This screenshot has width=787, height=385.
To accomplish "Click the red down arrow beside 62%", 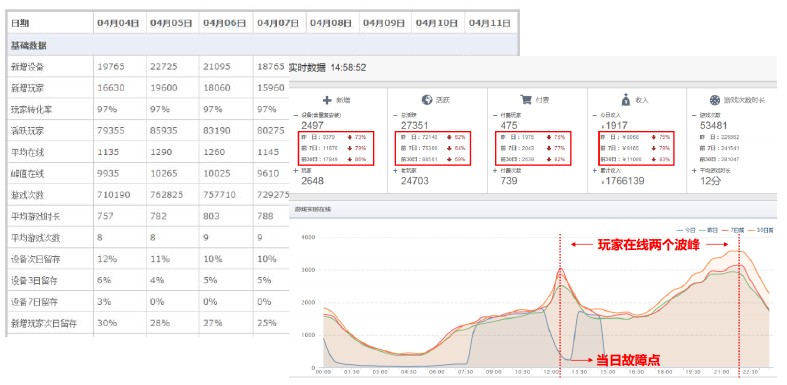I will coord(449,137).
